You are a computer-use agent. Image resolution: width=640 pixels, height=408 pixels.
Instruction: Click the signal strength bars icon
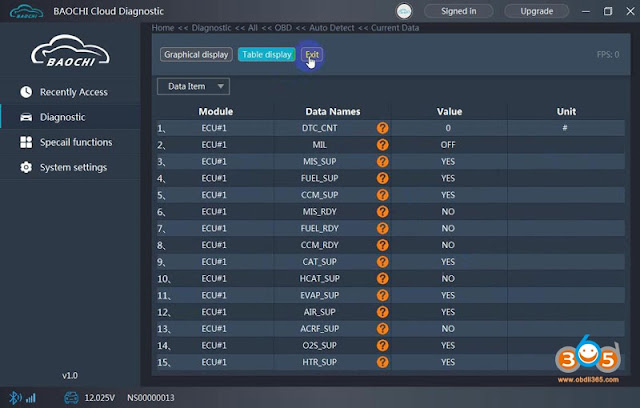point(31,398)
